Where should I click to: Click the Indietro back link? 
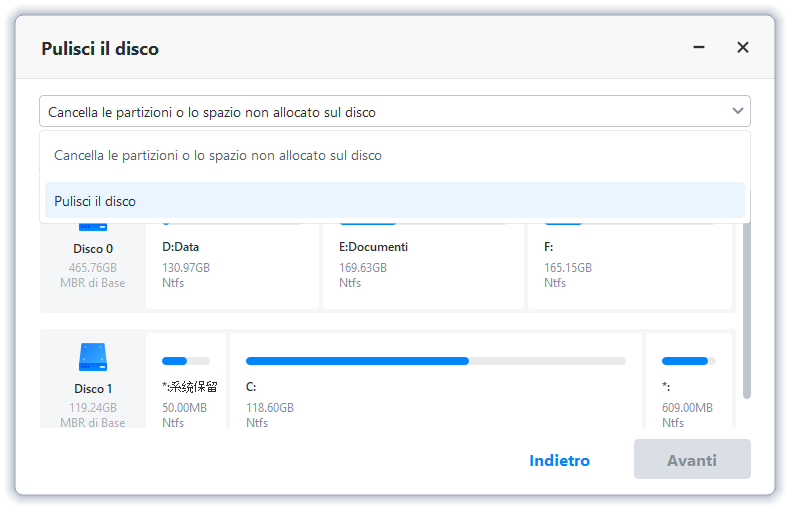click(x=559, y=460)
